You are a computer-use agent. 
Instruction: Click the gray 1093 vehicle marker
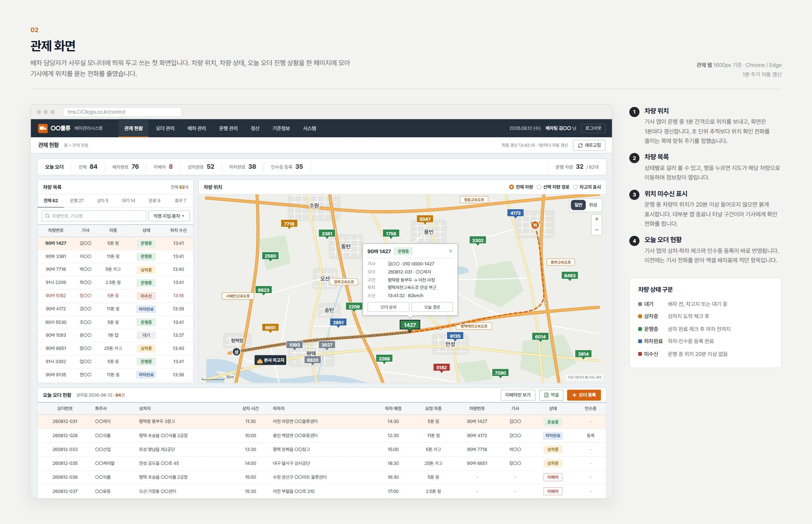click(x=294, y=345)
